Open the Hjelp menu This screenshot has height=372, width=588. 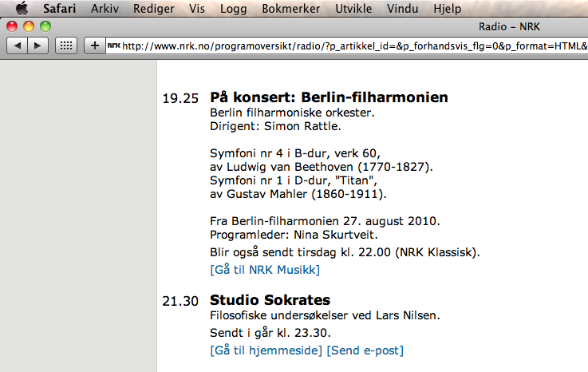tap(448, 8)
